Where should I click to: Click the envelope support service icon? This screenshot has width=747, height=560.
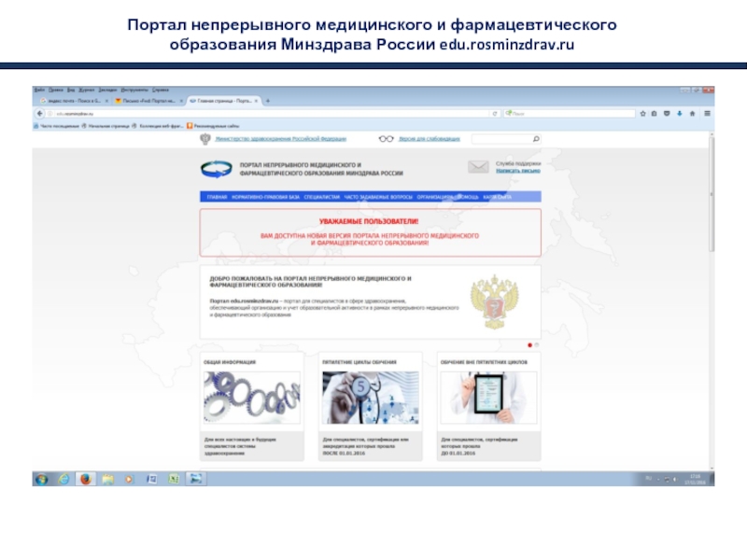point(478,167)
